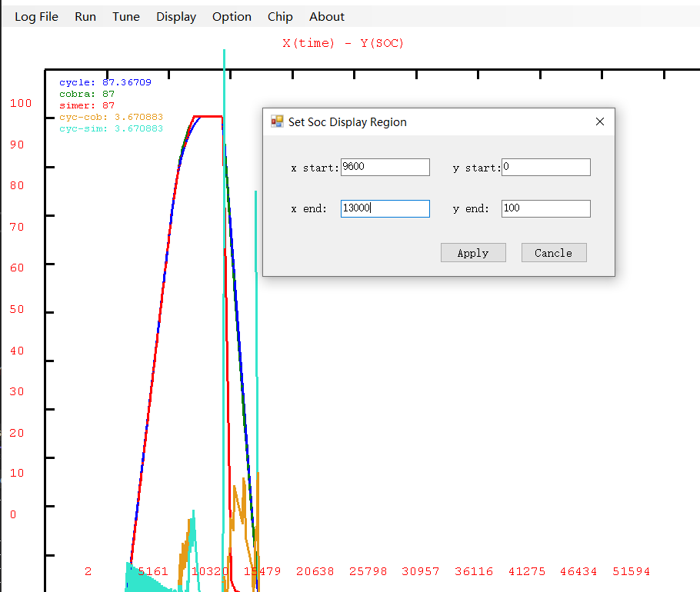Open the Display menu
This screenshot has width=700, height=592.
click(x=176, y=17)
